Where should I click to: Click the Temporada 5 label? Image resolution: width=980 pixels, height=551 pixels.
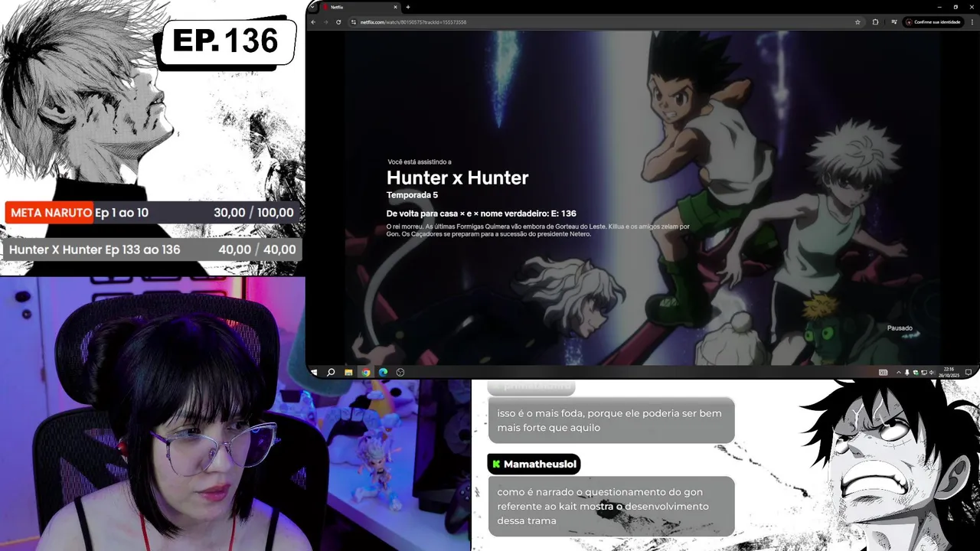click(412, 195)
